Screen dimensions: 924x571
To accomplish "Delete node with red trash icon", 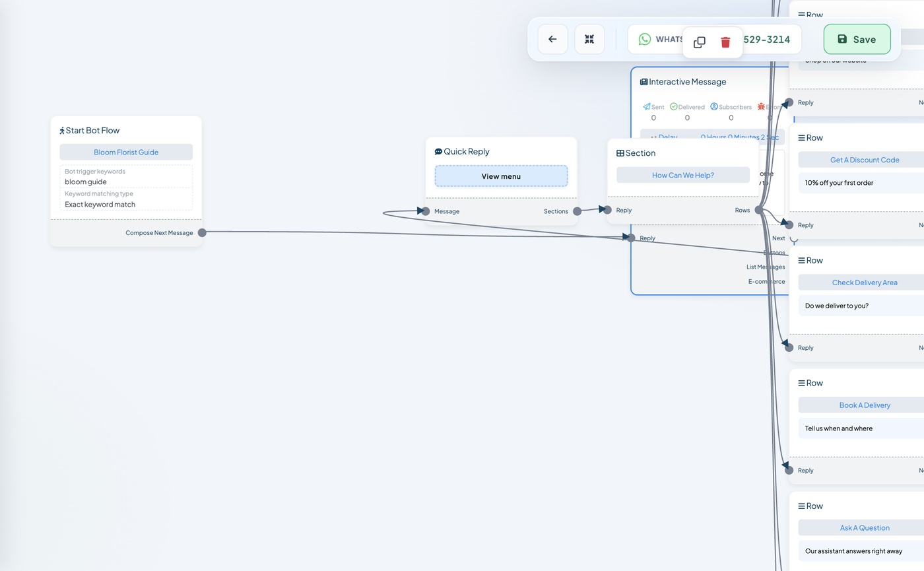I will 725,42.
